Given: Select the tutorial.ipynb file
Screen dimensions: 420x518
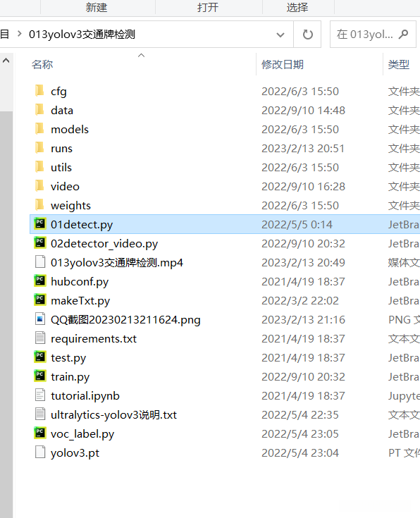Looking at the screenshot, I should coord(225,395).
